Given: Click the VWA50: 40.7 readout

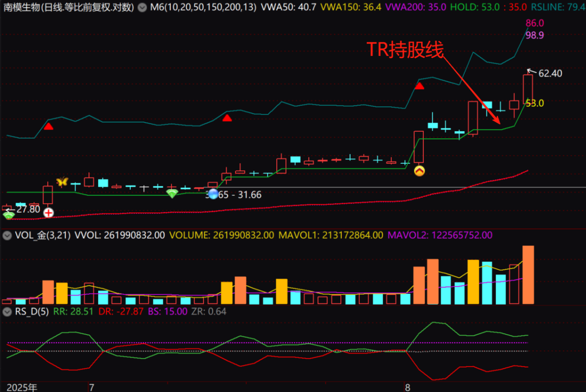Looking at the screenshot, I should click(288, 7).
